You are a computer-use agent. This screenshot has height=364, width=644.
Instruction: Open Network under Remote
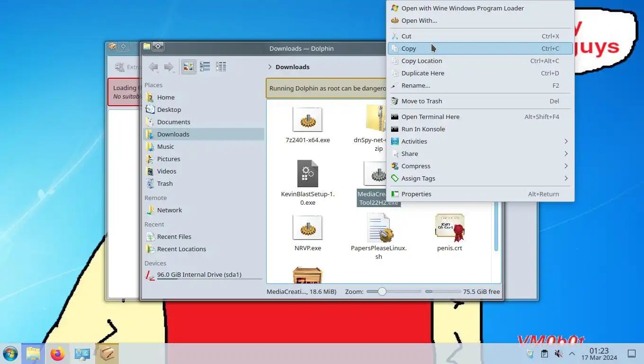tap(204, 210)
